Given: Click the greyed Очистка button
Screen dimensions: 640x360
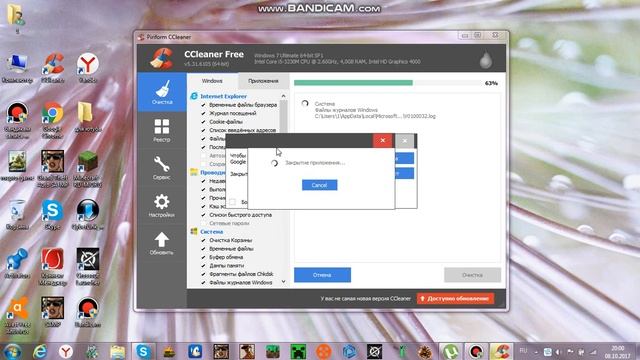Looking at the screenshot, I should [472, 275].
